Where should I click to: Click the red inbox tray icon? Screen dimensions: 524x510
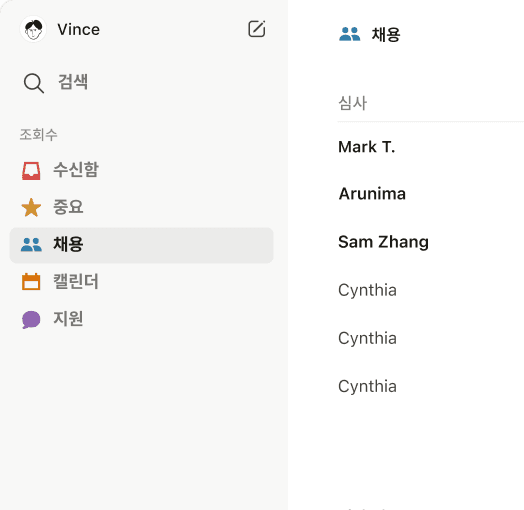[x=31, y=171]
